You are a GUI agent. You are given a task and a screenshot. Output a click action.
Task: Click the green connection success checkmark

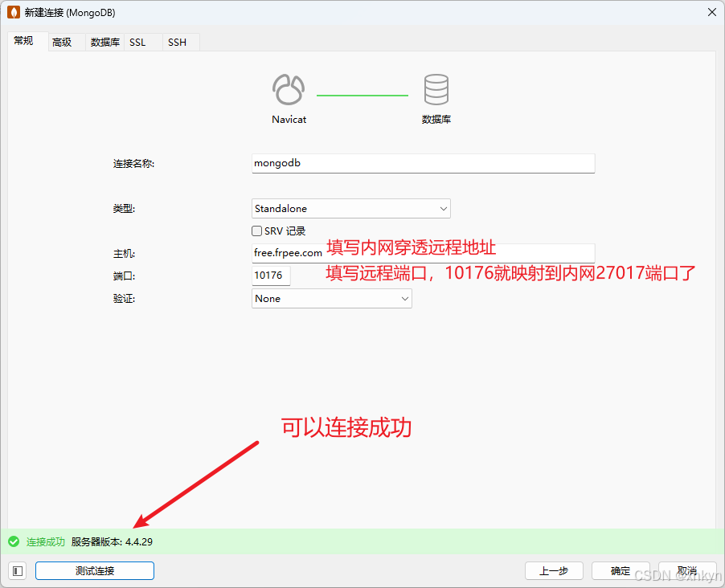pyautogui.click(x=14, y=541)
